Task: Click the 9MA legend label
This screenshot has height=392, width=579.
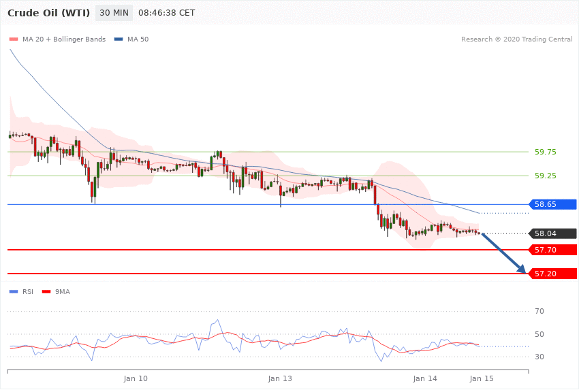Action: pos(63,292)
